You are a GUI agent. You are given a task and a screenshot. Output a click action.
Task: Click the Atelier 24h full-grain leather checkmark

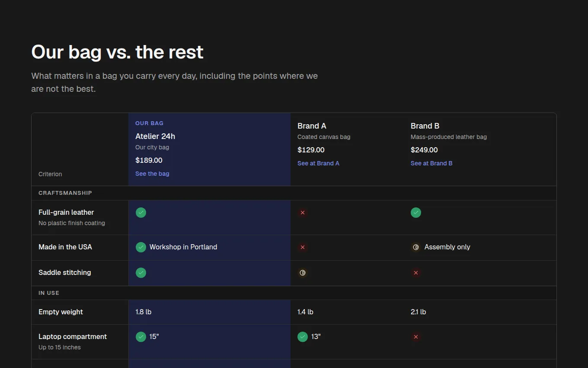pos(141,213)
